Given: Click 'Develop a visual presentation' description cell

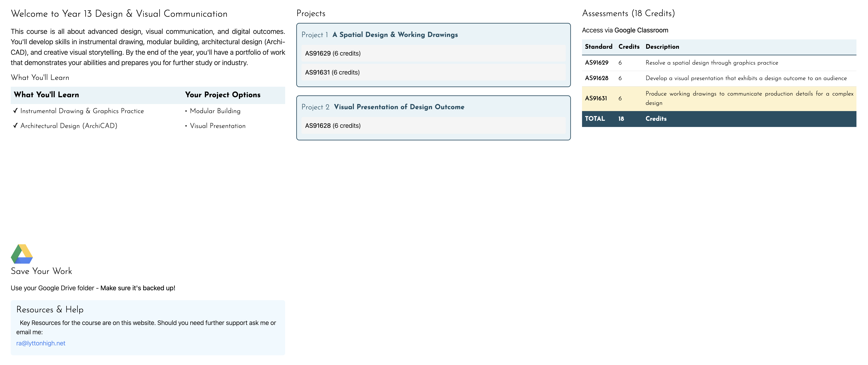Looking at the screenshot, I should (x=749, y=78).
